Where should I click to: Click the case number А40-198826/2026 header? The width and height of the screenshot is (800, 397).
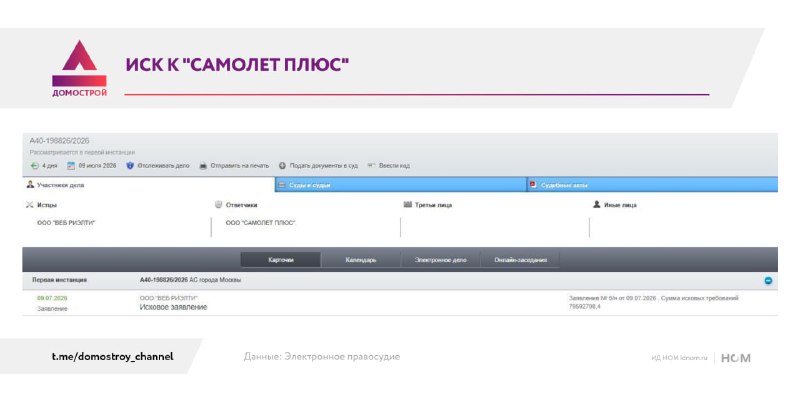(x=59, y=141)
